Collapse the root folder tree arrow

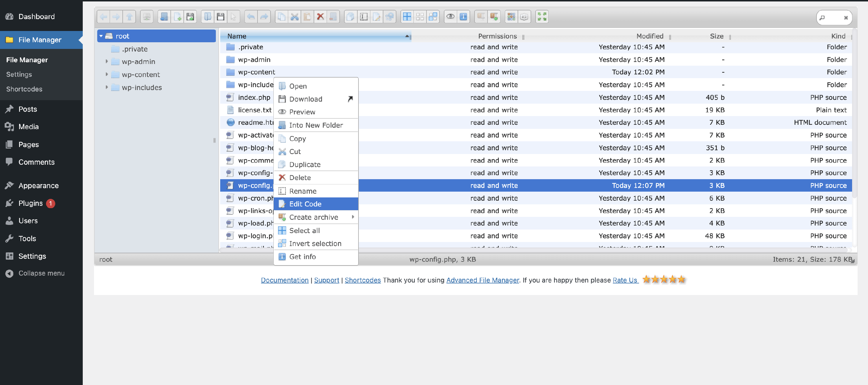click(101, 36)
